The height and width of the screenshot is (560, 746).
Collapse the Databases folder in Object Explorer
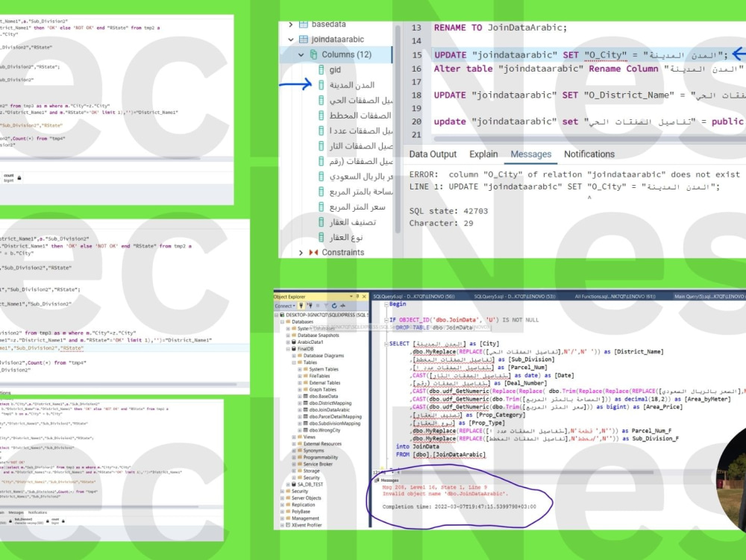(x=282, y=322)
